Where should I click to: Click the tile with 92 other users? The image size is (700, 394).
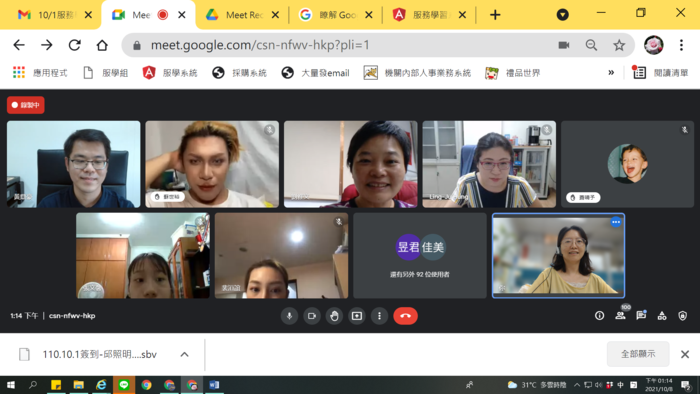[x=420, y=255]
